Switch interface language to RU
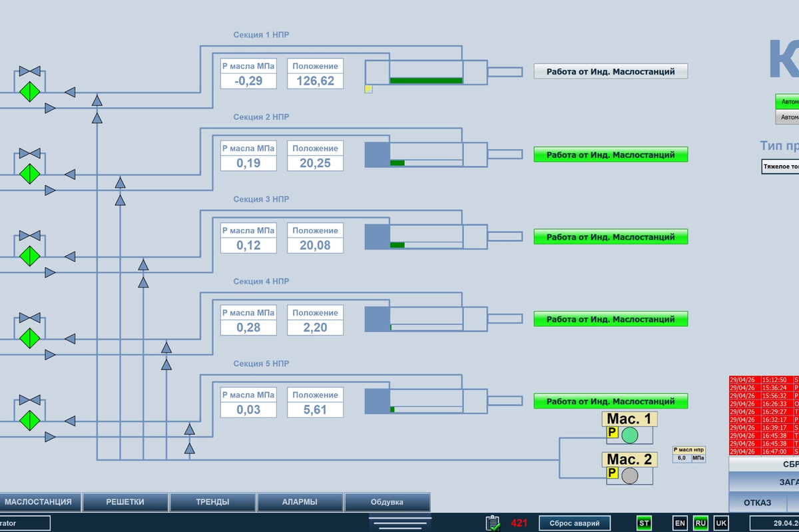The height and width of the screenshot is (532, 799). pyautogui.click(x=700, y=523)
